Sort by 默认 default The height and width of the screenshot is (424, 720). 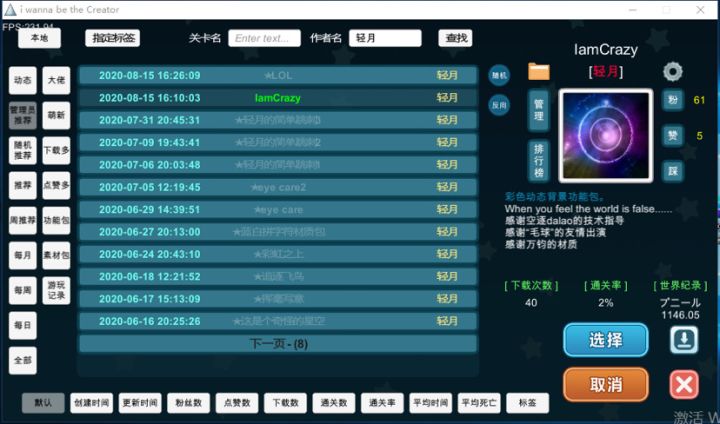click(43, 403)
